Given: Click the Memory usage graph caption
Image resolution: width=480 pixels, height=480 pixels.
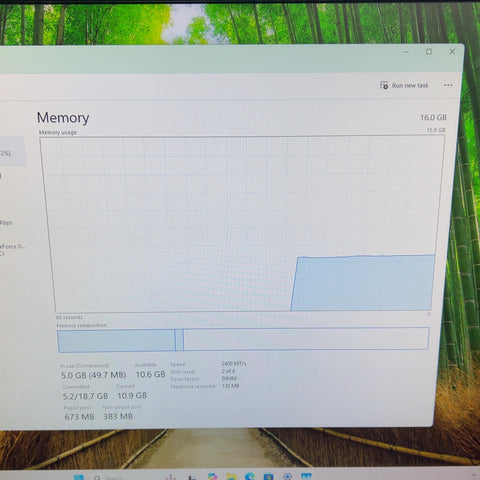Looking at the screenshot, I should (x=58, y=132).
